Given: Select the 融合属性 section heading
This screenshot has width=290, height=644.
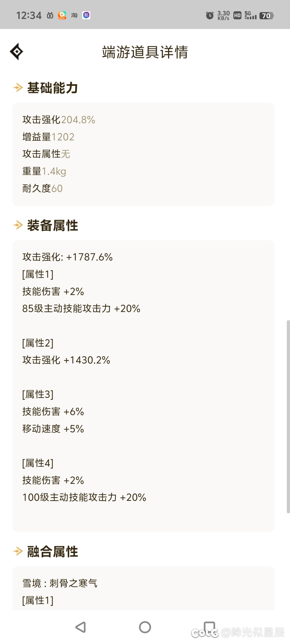Looking at the screenshot, I should pos(53,551).
